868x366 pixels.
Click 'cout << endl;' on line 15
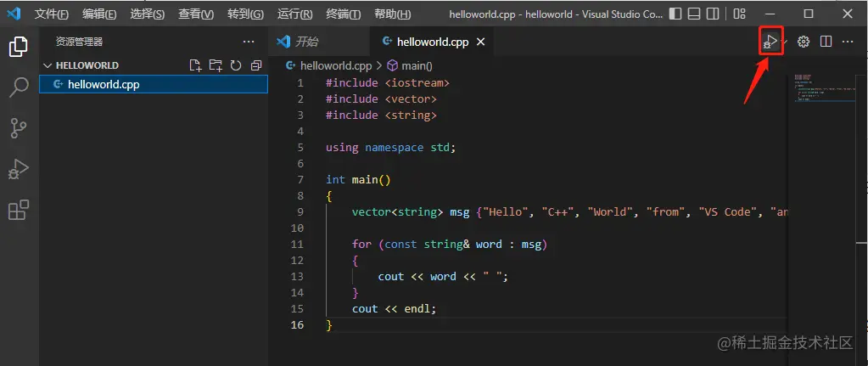pyautogui.click(x=395, y=308)
